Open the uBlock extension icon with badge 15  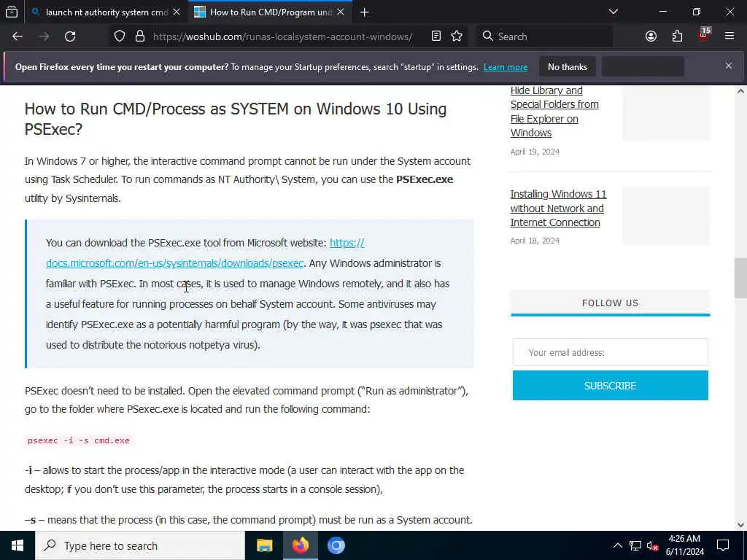(x=703, y=35)
